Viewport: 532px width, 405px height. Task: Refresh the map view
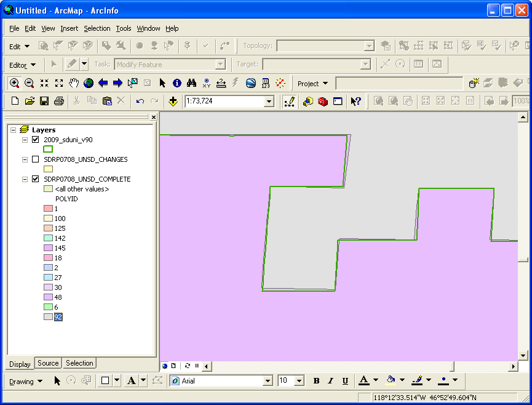[188, 366]
